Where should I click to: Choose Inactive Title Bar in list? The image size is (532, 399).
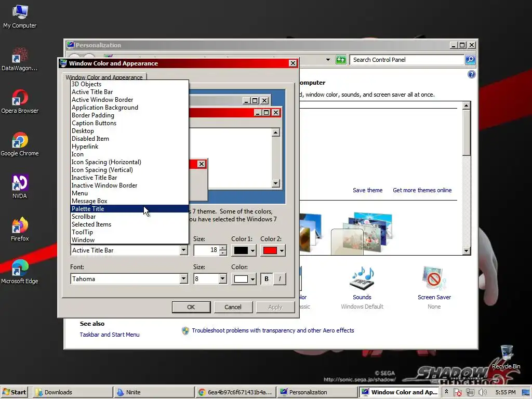[x=129, y=178]
